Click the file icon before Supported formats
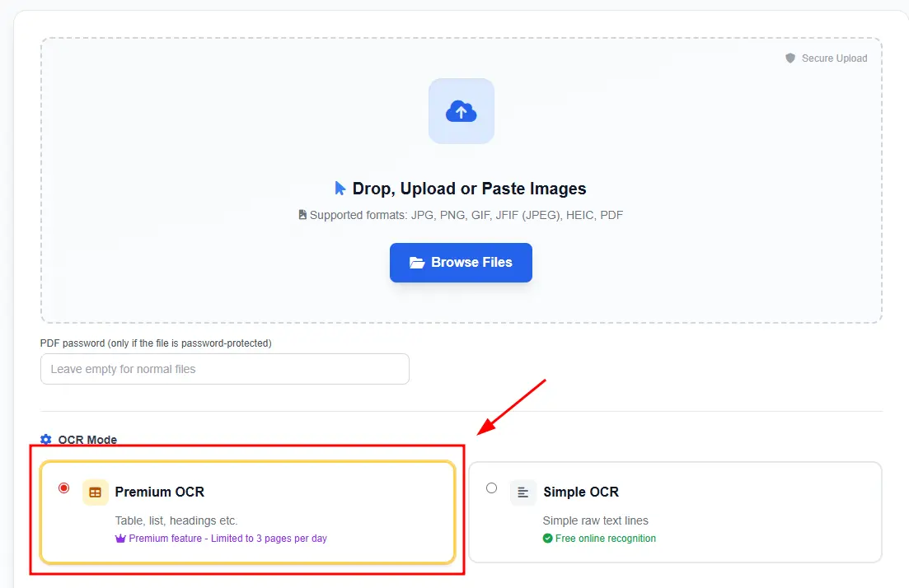 pos(302,215)
